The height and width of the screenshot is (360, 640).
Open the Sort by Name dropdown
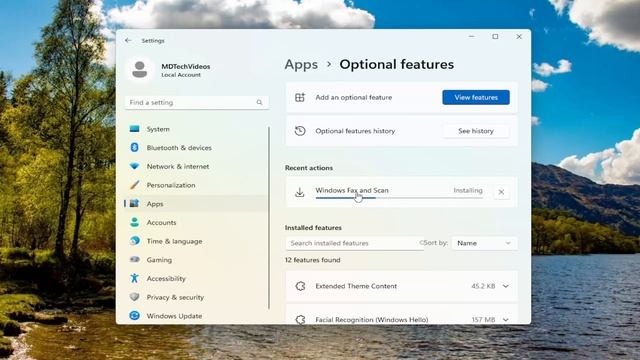(x=484, y=243)
